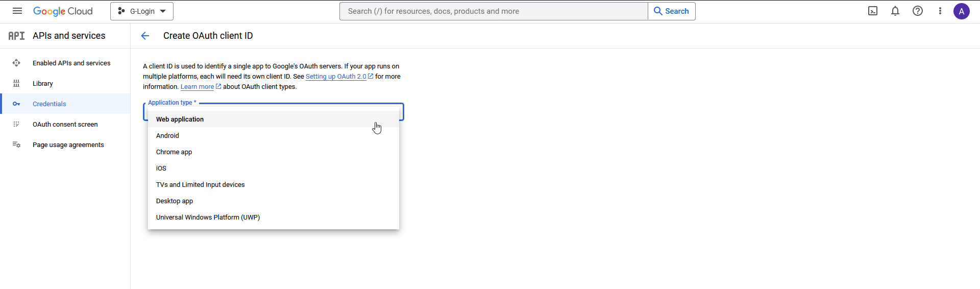This screenshot has height=289, width=980.
Task: Choose Chrome app application type
Action: (274, 152)
